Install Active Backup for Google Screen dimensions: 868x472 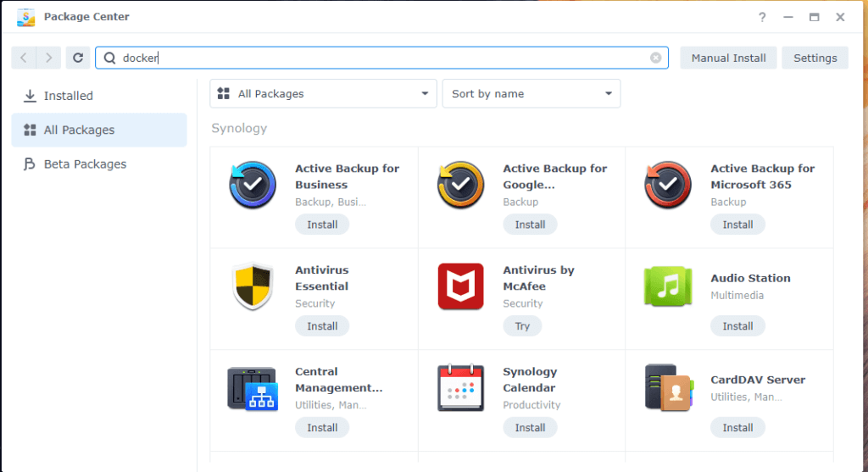pyautogui.click(x=530, y=225)
